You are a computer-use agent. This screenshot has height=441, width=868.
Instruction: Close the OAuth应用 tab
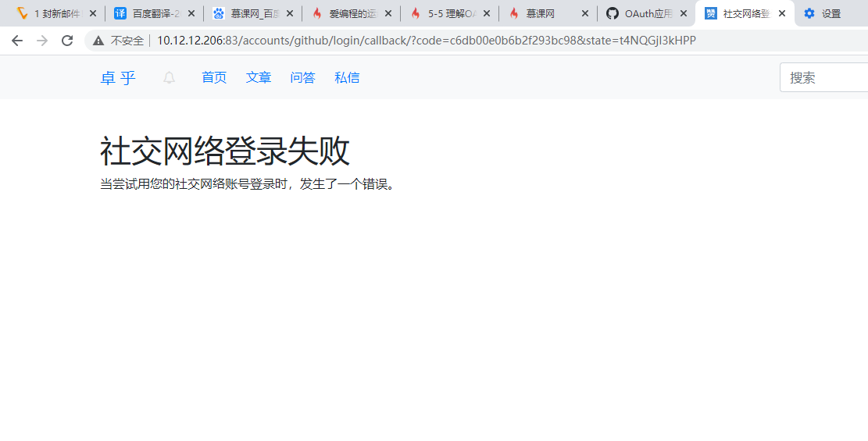684,13
